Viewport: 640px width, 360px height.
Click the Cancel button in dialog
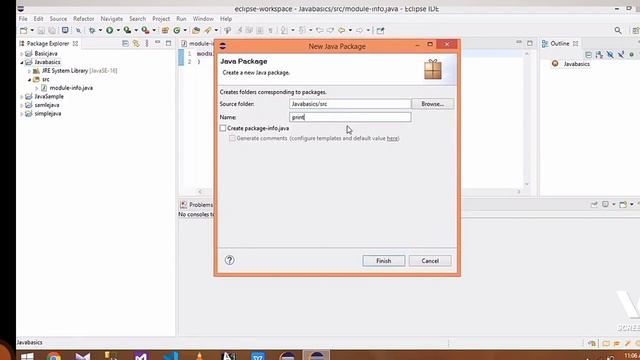tap(430, 260)
